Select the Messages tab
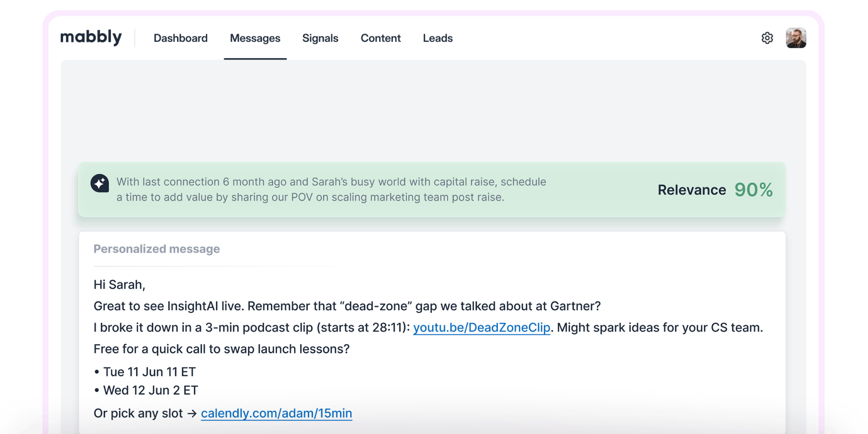This screenshot has height=434, width=868. click(255, 38)
